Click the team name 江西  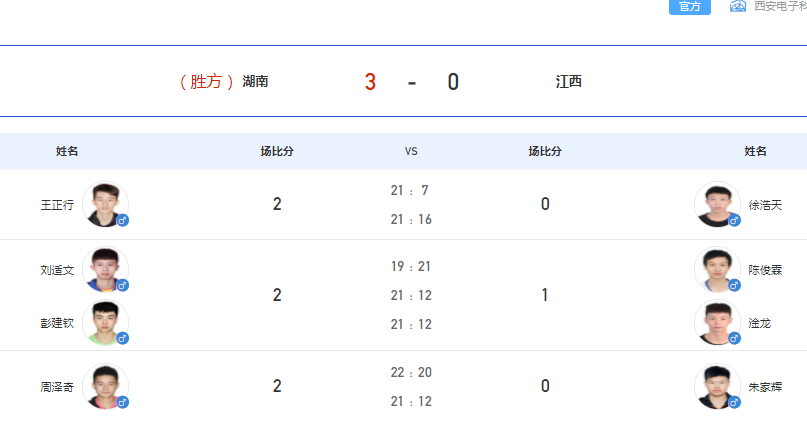pos(569,81)
